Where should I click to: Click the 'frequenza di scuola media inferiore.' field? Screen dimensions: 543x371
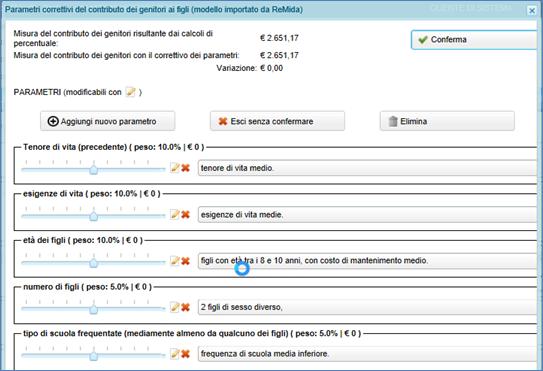click(368, 354)
